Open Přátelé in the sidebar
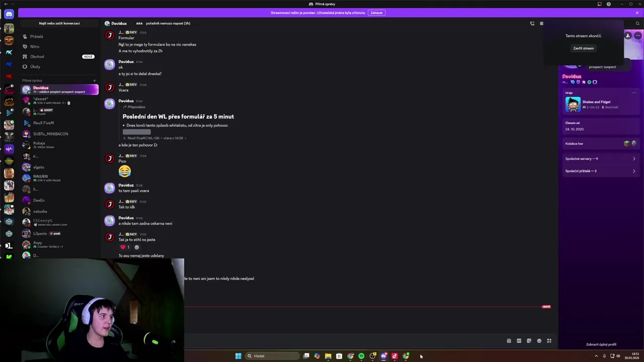 [x=59, y=37]
